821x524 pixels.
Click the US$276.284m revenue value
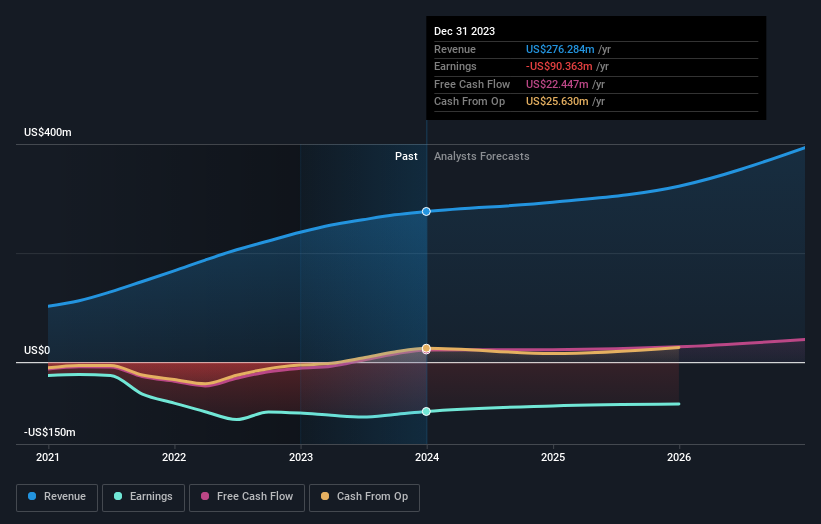coord(560,49)
